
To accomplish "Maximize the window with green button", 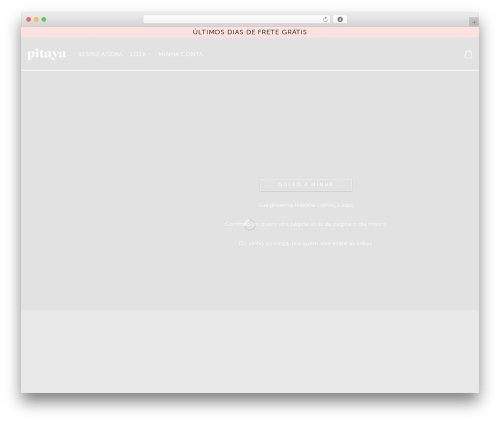I will coord(44,20).
